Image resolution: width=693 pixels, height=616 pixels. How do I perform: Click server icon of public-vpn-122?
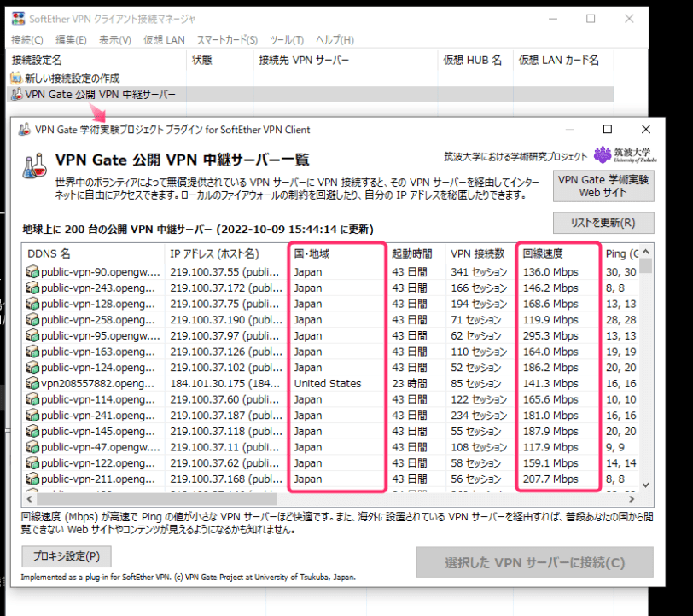tap(32, 462)
